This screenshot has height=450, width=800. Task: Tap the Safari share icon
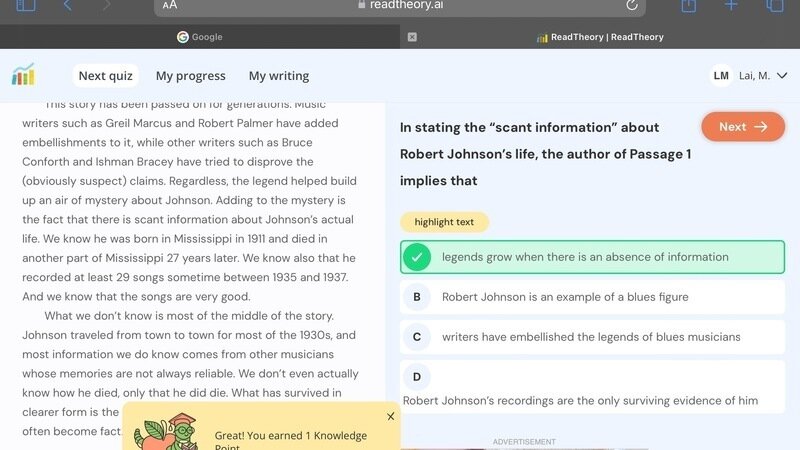688,5
